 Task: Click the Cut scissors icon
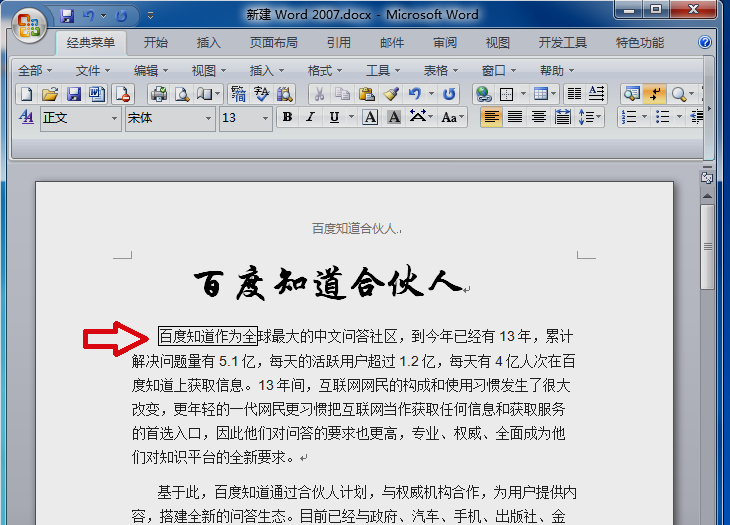point(319,94)
